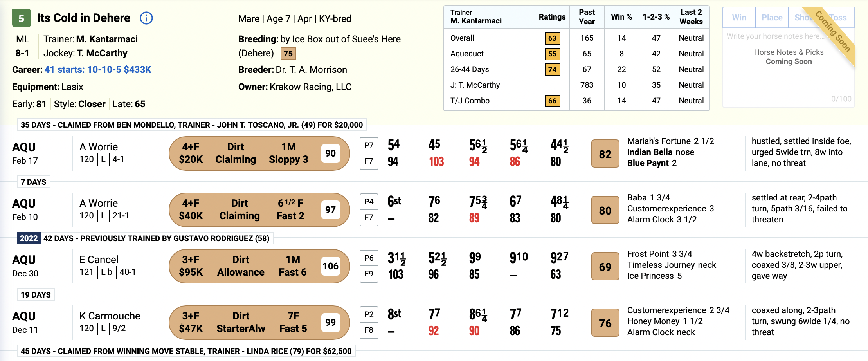
Task: Focus the horse notes text field
Action: coord(788,67)
